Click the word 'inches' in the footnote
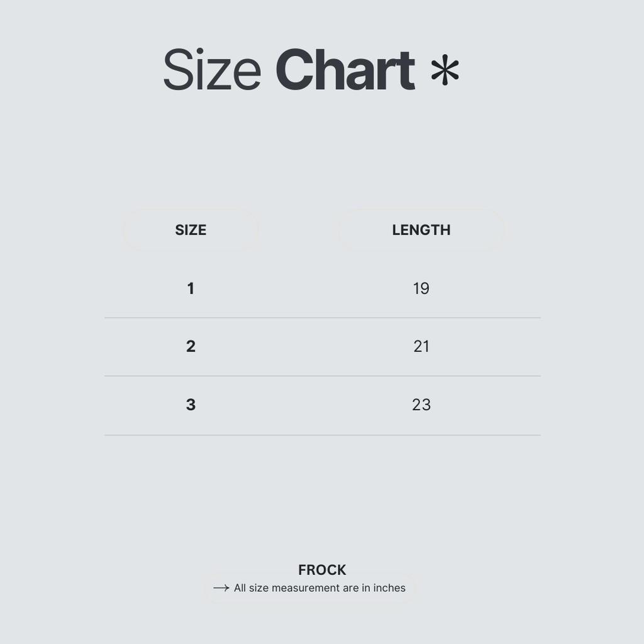644x644 pixels. pos(389,588)
